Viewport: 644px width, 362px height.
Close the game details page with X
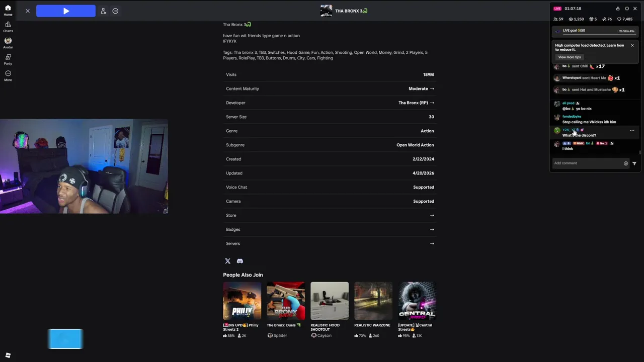[28, 11]
